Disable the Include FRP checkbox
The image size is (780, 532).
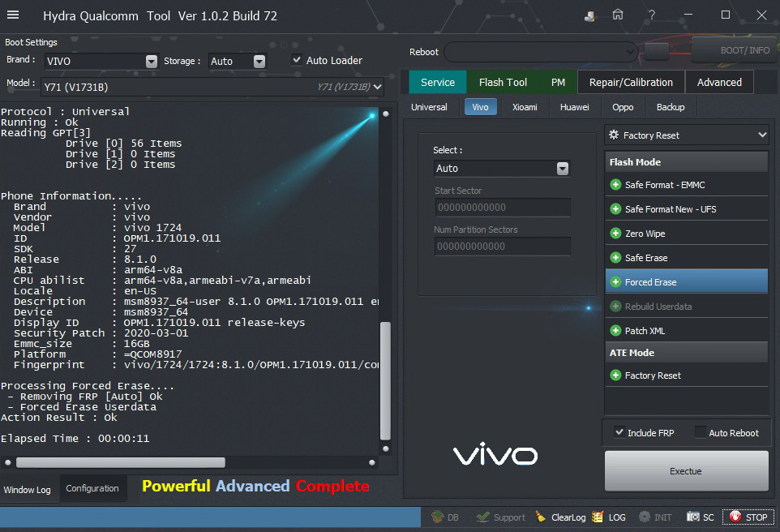pyautogui.click(x=619, y=432)
